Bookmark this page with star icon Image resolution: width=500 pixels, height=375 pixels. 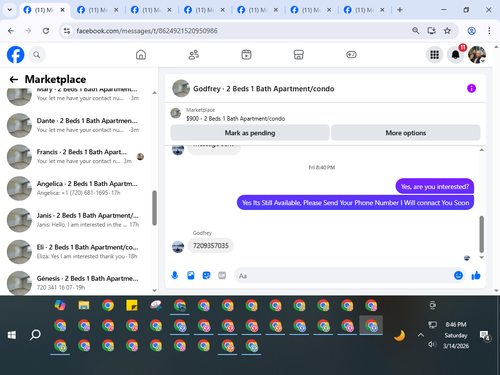tap(447, 31)
